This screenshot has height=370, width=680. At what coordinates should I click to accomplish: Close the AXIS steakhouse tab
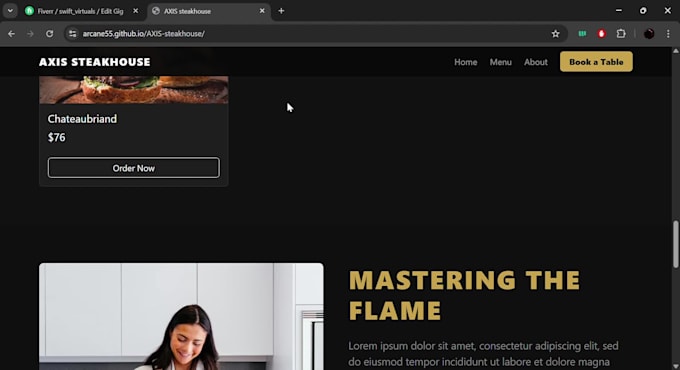pyautogui.click(x=262, y=11)
